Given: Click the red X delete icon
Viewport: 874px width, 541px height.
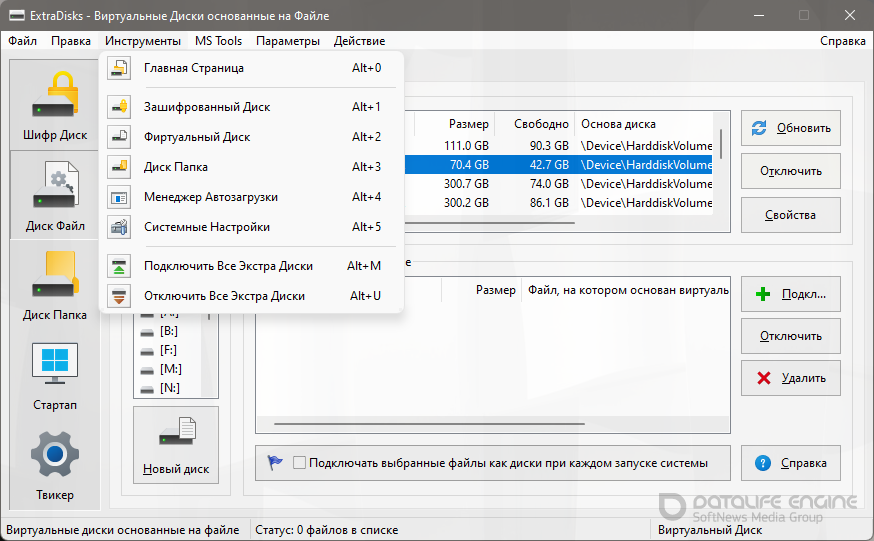Looking at the screenshot, I should (764, 378).
